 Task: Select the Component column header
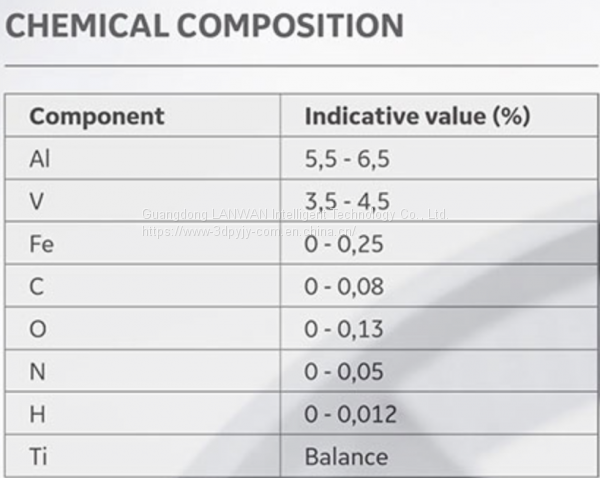click(97, 116)
